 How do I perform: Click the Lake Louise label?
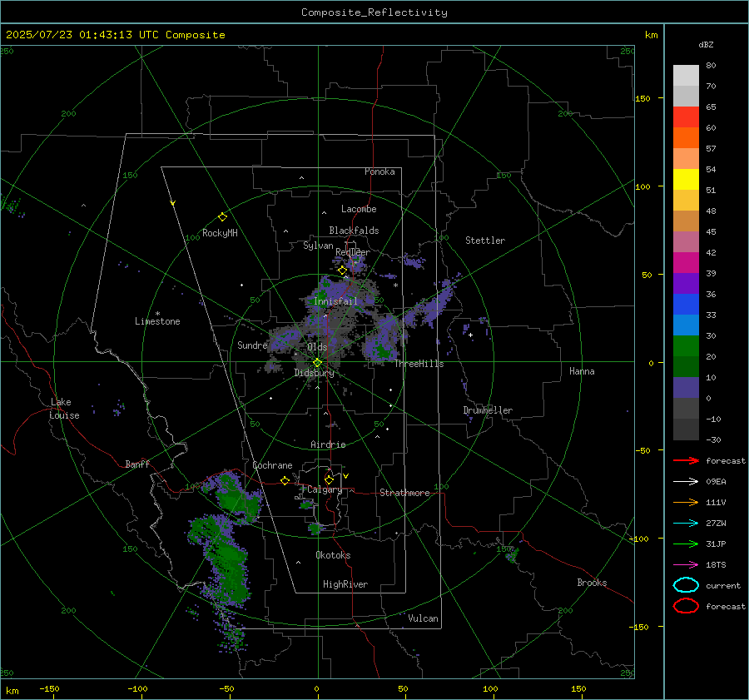point(65,409)
